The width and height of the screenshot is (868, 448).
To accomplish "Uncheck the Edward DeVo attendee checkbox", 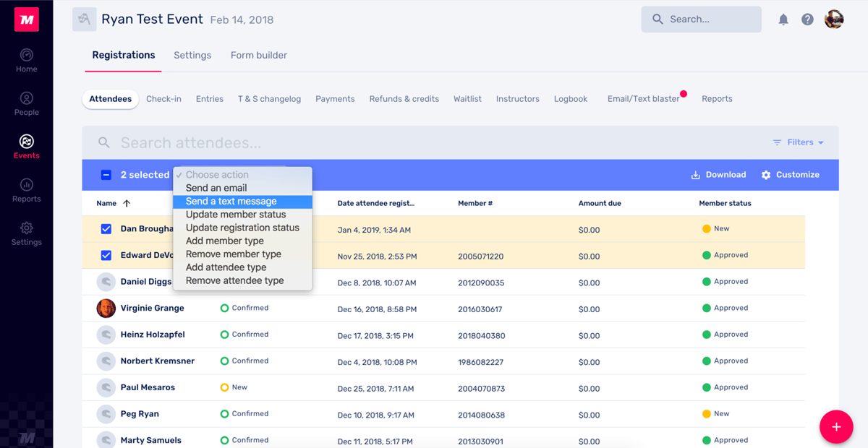I will pos(106,255).
